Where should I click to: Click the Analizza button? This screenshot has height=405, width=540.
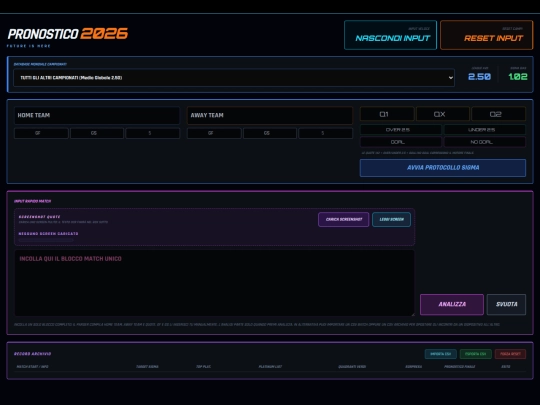pyautogui.click(x=452, y=304)
